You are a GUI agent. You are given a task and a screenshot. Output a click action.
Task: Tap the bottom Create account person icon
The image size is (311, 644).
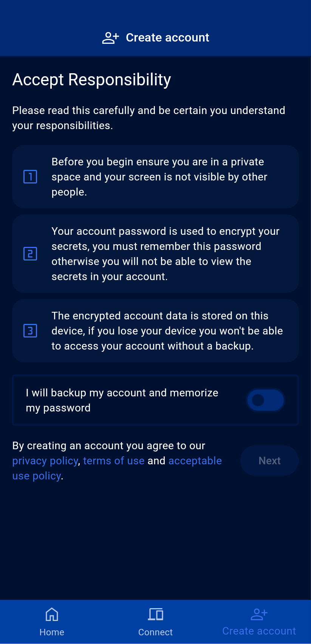(259, 614)
